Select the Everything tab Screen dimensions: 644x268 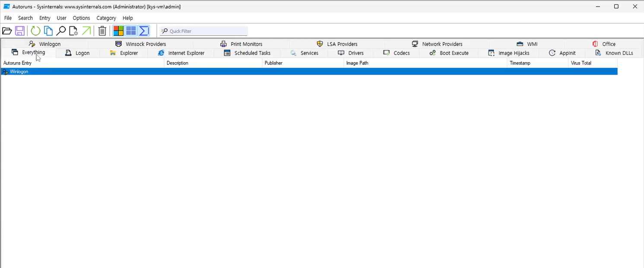[28, 53]
